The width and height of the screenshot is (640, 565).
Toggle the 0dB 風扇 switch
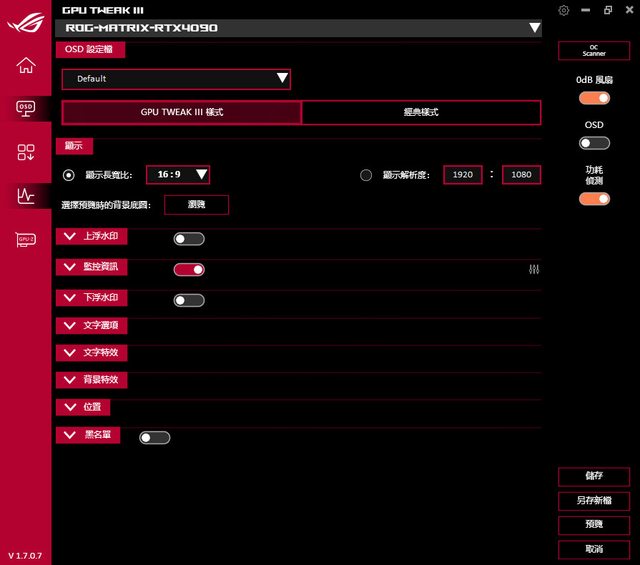[594, 98]
